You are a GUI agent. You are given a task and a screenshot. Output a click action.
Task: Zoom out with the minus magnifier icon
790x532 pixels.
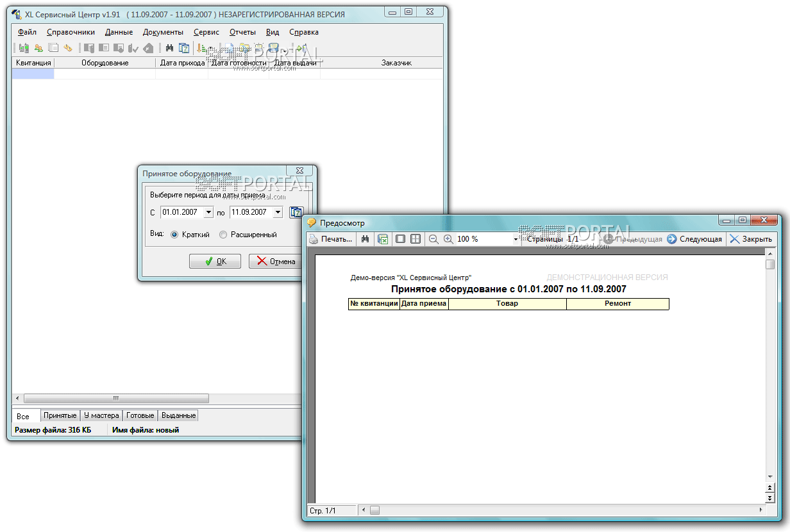pos(433,239)
